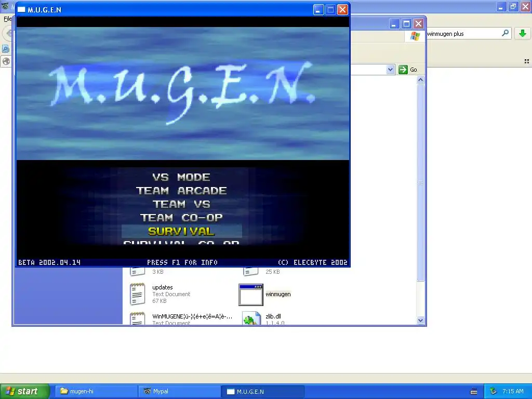
Task: Select the zlib.dll file icon
Action: (251, 318)
